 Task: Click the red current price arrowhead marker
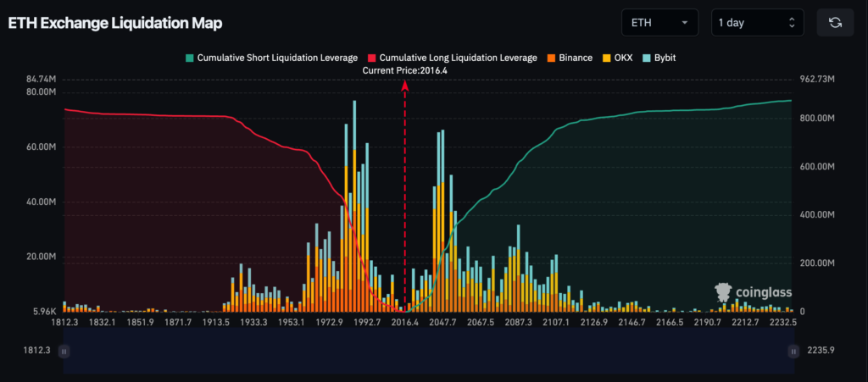[x=404, y=85]
